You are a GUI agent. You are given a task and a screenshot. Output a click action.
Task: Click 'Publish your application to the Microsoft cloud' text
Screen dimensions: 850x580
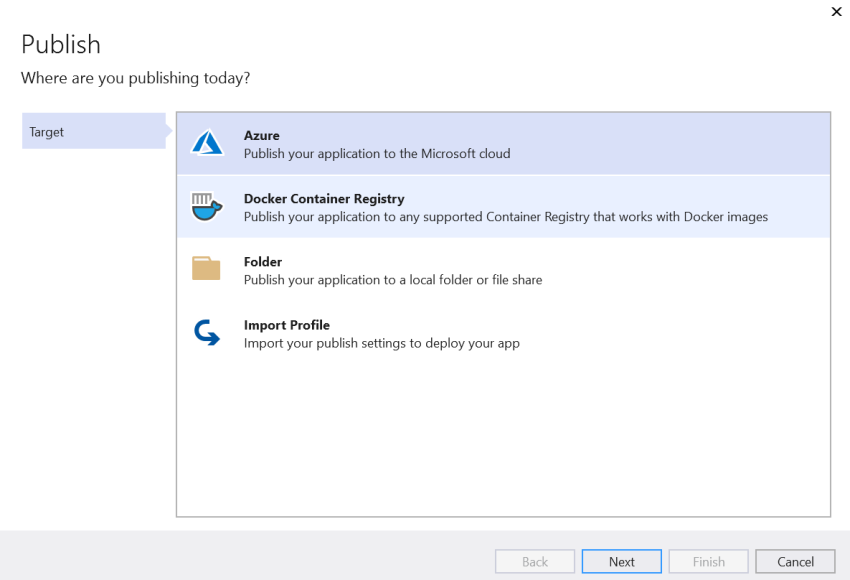[377, 154]
